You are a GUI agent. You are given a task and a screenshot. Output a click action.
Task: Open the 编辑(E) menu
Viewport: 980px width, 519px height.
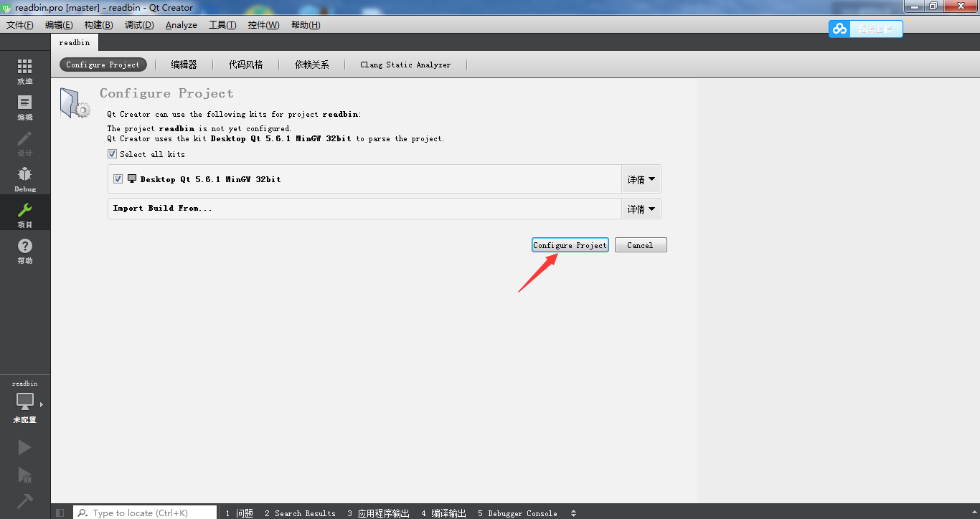59,24
